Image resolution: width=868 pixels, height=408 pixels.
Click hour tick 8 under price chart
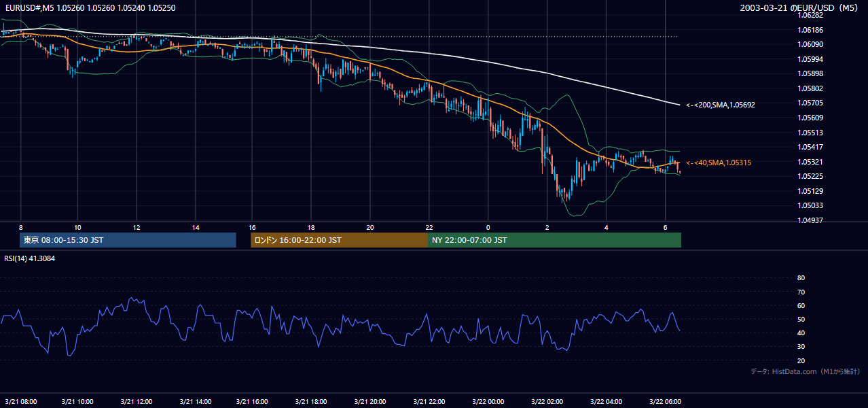tap(21, 227)
